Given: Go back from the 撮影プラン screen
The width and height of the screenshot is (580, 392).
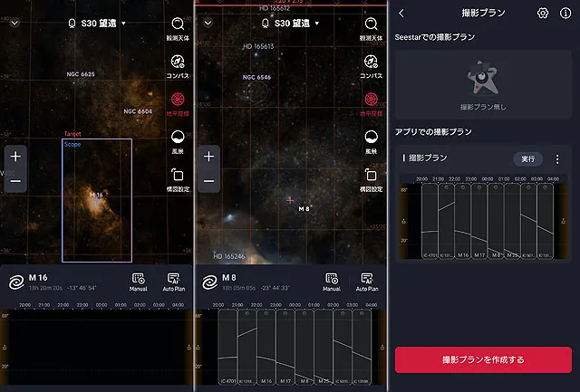Looking at the screenshot, I should (x=401, y=14).
